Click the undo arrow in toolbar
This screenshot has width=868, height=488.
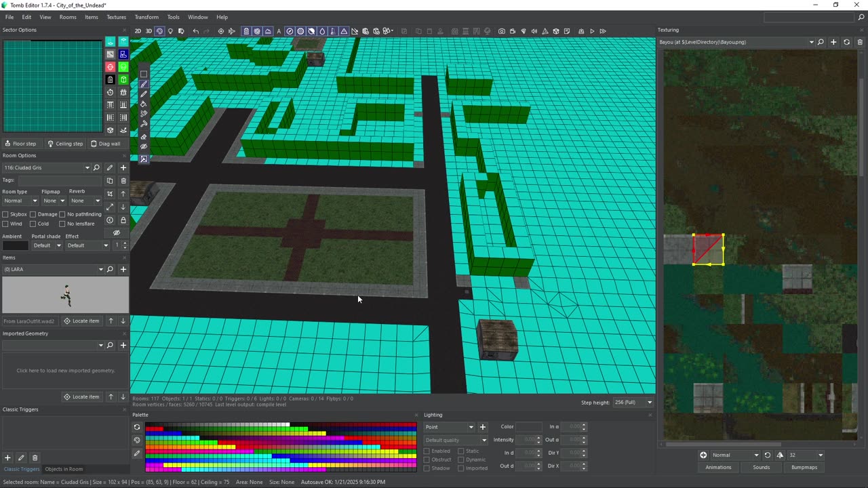tap(196, 31)
